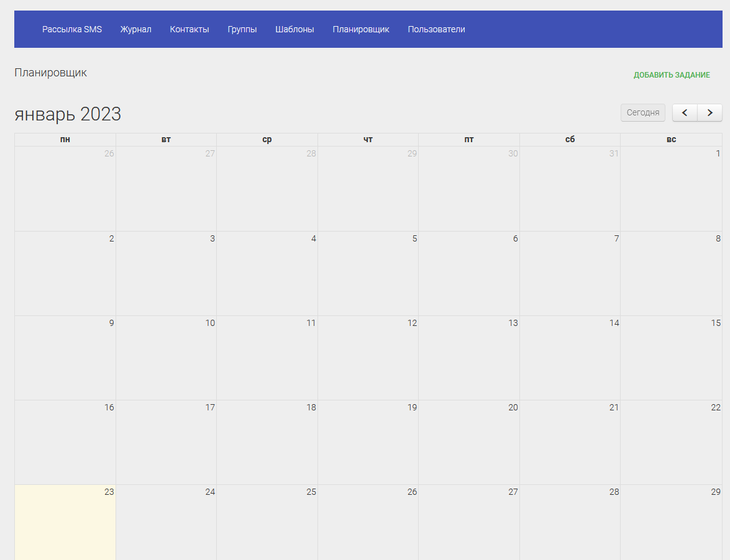730x560 pixels.
Task: Open the Журнал section
Action: click(x=135, y=29)
